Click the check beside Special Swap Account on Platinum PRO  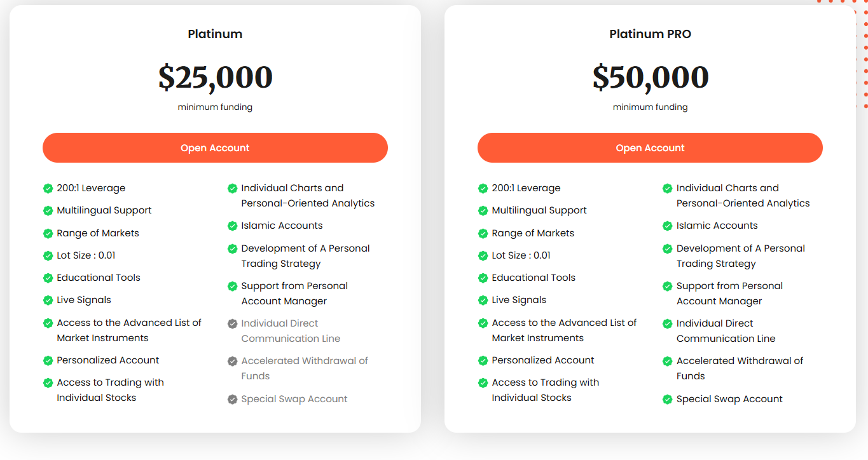point(667,399)
